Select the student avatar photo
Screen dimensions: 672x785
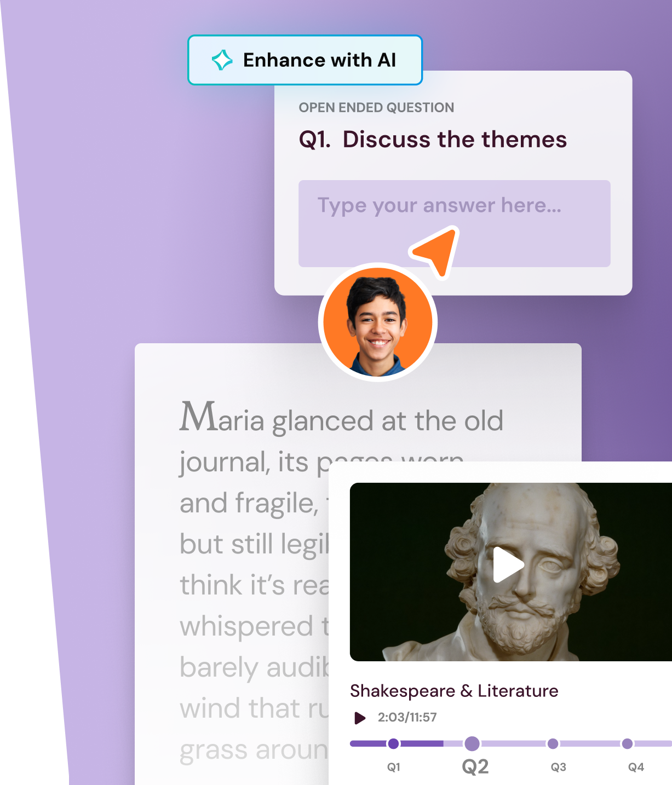pos(378,322)
